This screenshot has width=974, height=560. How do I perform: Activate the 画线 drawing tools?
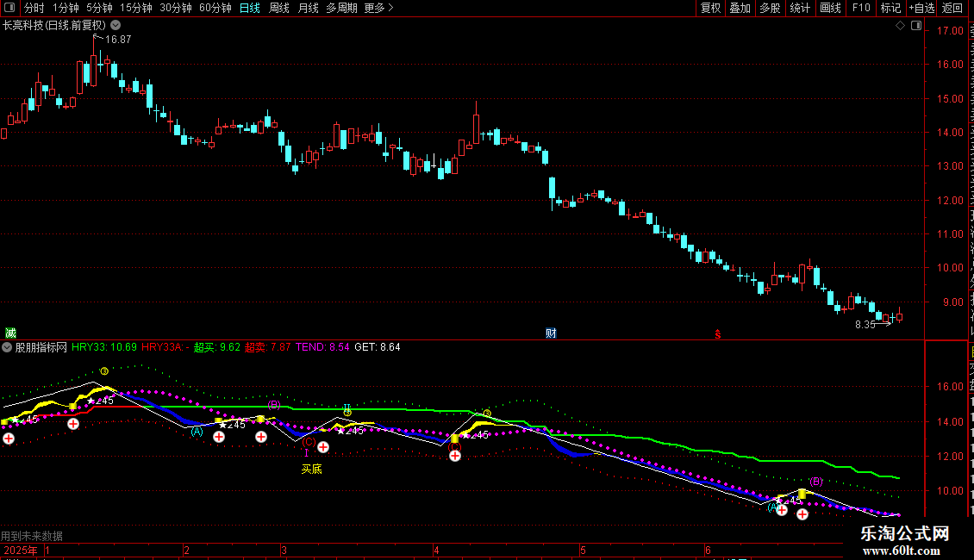831,8
